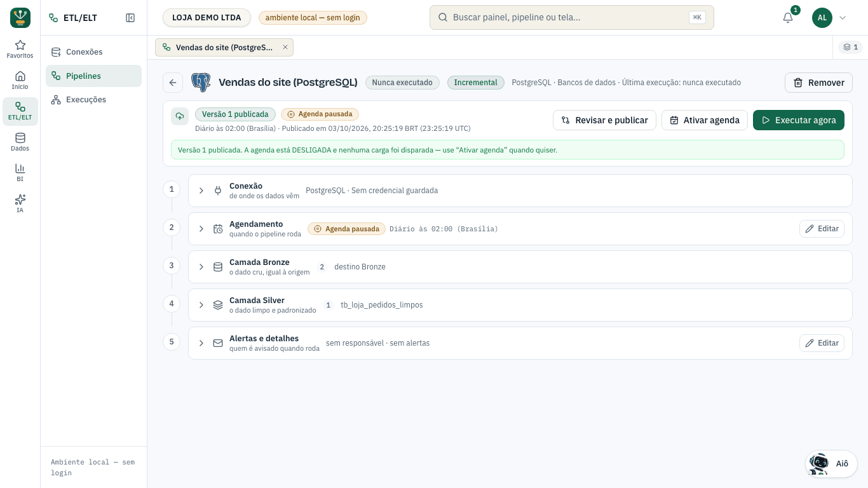The image size is (868, 488).
Task: Click the Nunca executado status badge
Action: [x=402, y=83]
